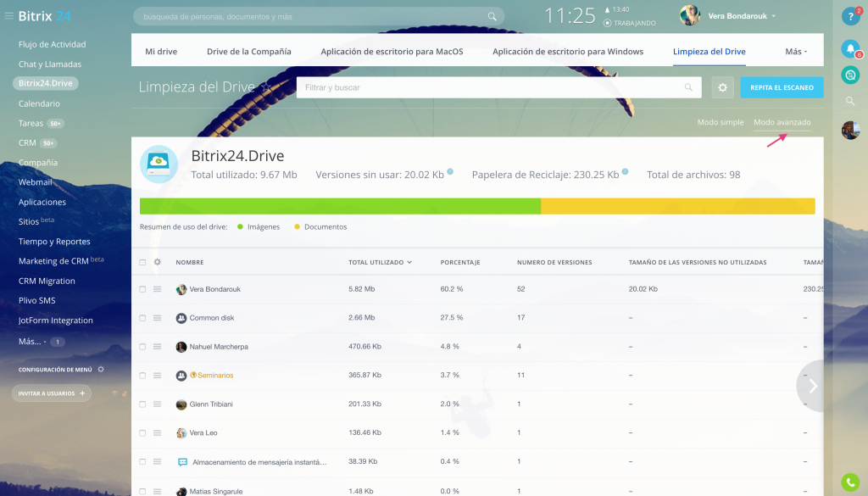Open row actions menu for Vera Bondarouk
This screenshot has height=496, width=868.
click(x=157, y=289)
